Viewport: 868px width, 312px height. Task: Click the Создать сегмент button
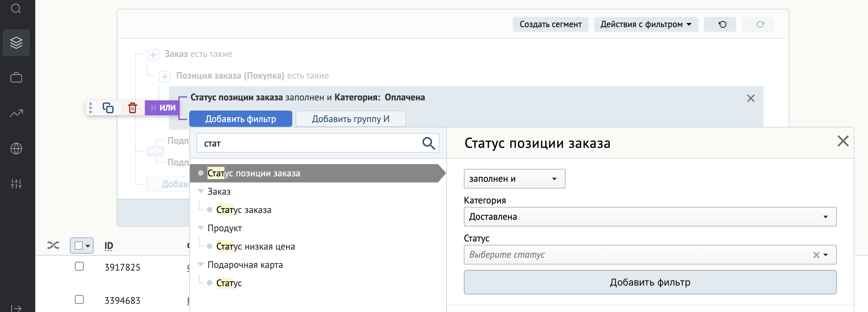[x=551, y=24]
